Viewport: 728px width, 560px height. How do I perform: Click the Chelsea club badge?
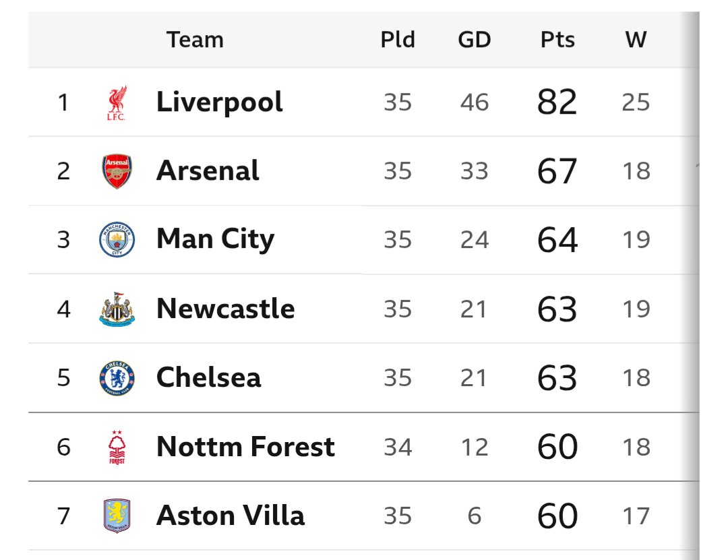117,378
